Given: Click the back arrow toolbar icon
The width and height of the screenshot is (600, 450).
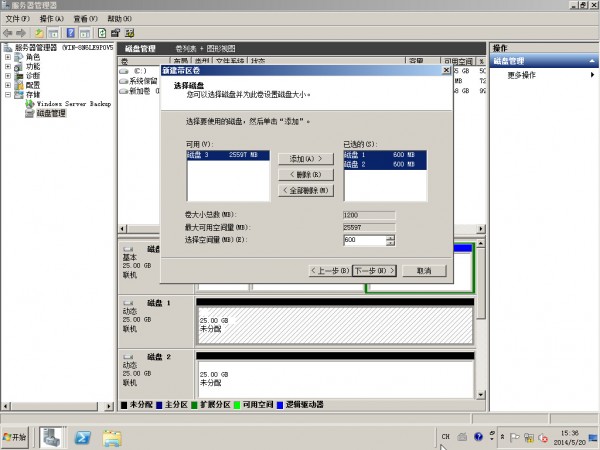Looking at the screenshot, I should (x=8, y=33).
